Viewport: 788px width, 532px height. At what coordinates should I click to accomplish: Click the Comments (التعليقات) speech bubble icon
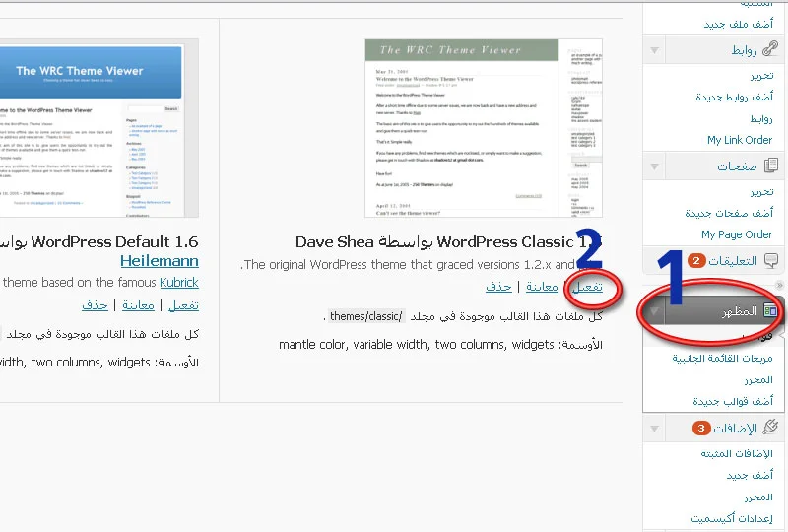[770, 261]
